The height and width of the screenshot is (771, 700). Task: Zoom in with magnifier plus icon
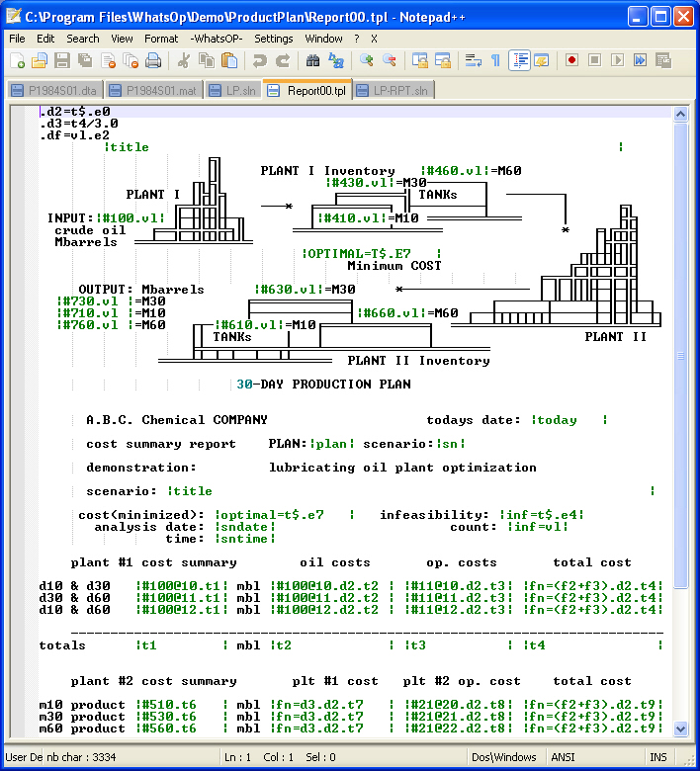pyautogui.click(x=366, y=61)
